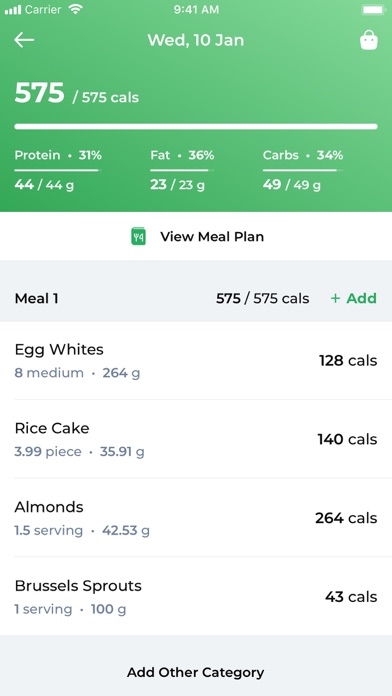
Task: Select Add Other Category
Action: 196,672
